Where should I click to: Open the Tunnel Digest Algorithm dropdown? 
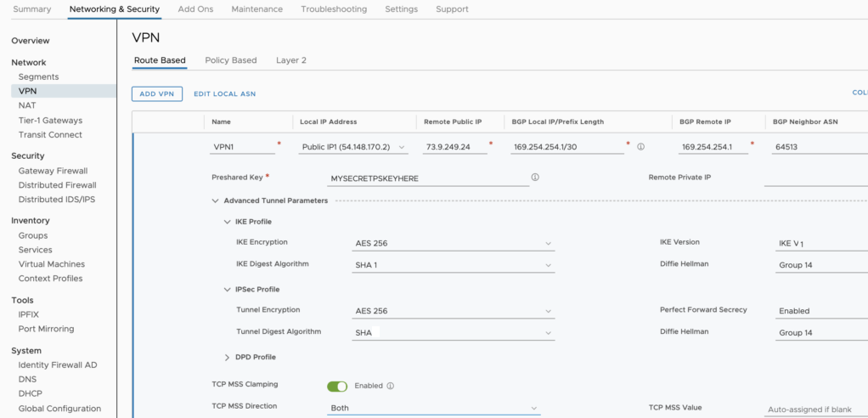(454, 333)
